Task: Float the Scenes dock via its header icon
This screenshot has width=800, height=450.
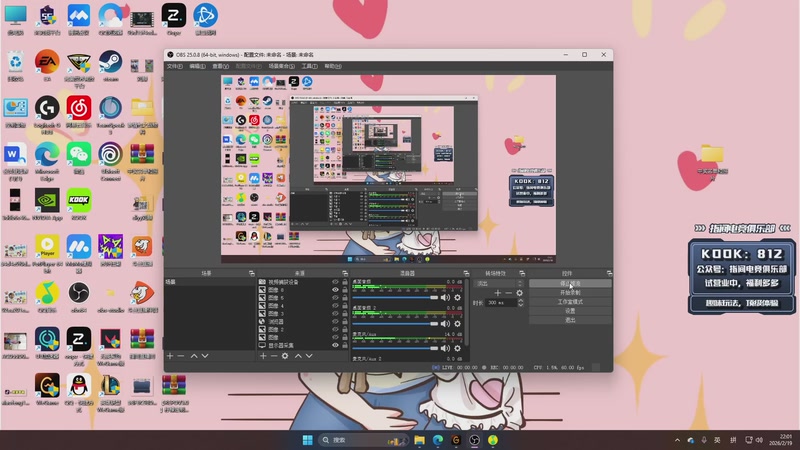Action: [252, 273]
